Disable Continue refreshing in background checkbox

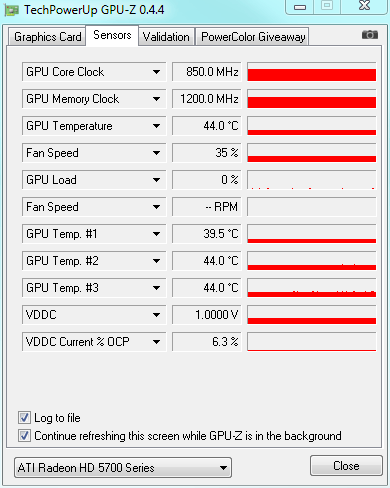[x=24, y=436]
